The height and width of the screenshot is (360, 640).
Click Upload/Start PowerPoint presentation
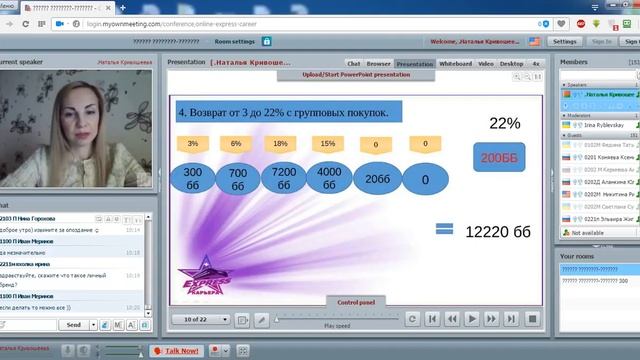pos(356,75)
